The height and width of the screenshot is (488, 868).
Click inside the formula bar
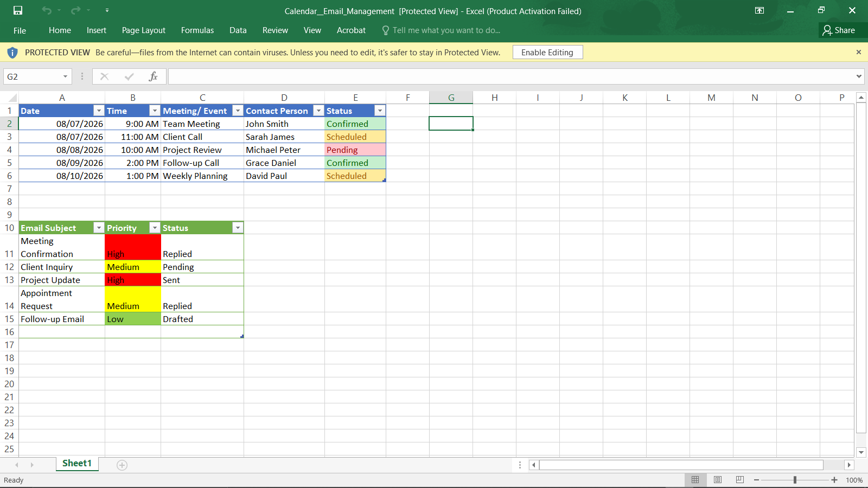coord(511,76)
